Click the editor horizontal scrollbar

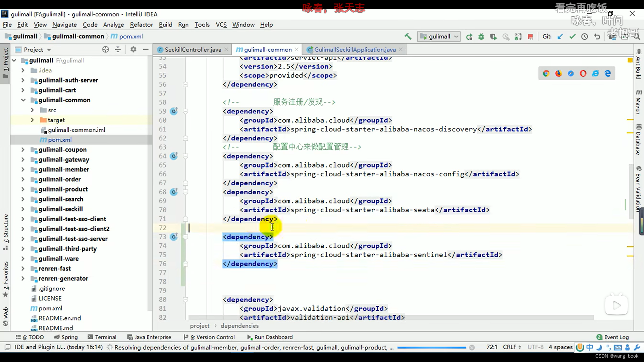point(391,317)
